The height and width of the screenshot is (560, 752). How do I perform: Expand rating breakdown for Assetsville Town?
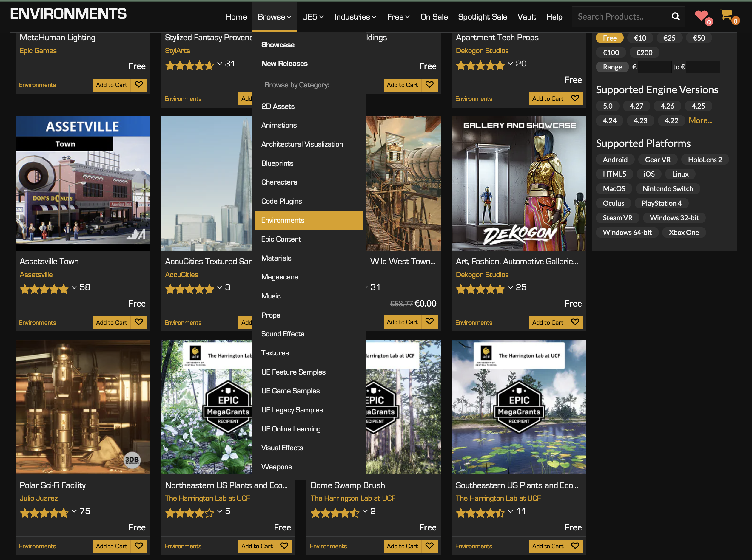[x=74, y=288]
